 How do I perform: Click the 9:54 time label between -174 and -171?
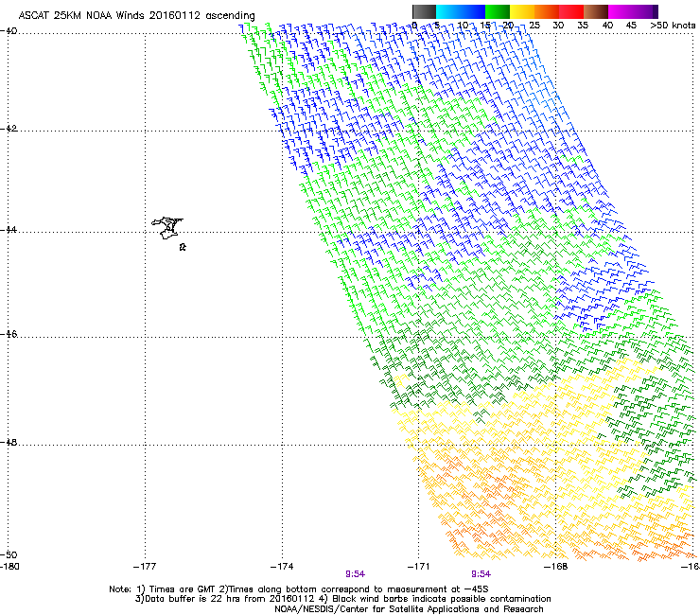(x=356, y=574)
